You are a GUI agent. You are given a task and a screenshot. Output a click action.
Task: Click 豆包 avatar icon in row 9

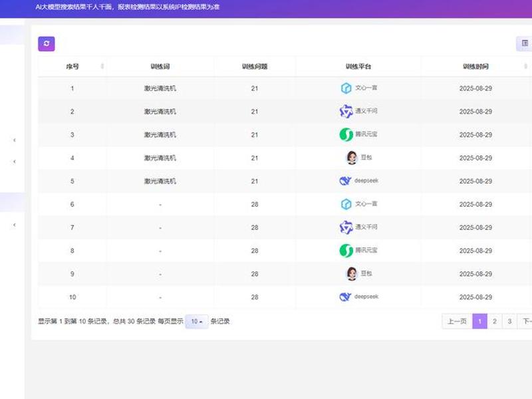pyautogui.click(x=352, y=274)
